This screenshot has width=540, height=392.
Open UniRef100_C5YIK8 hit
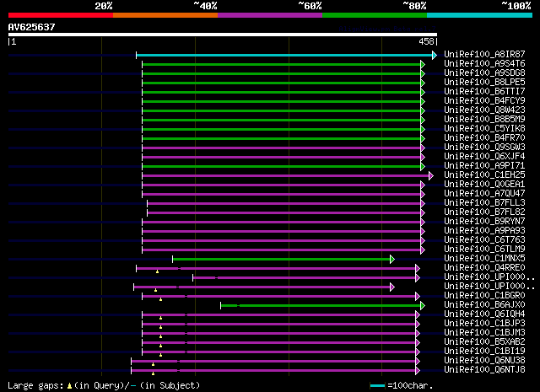484,128
